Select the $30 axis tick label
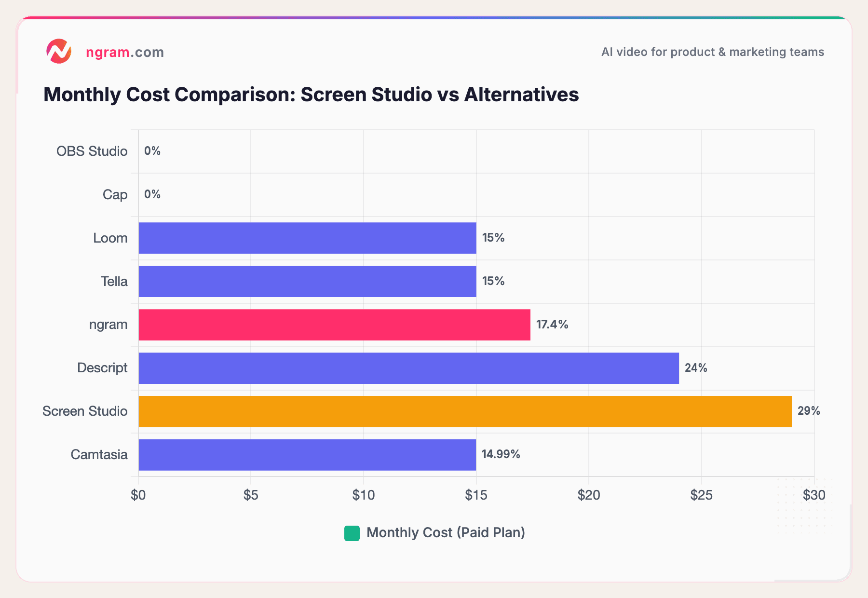The height and width of the screenshot is (598, 868). point(814,495)
